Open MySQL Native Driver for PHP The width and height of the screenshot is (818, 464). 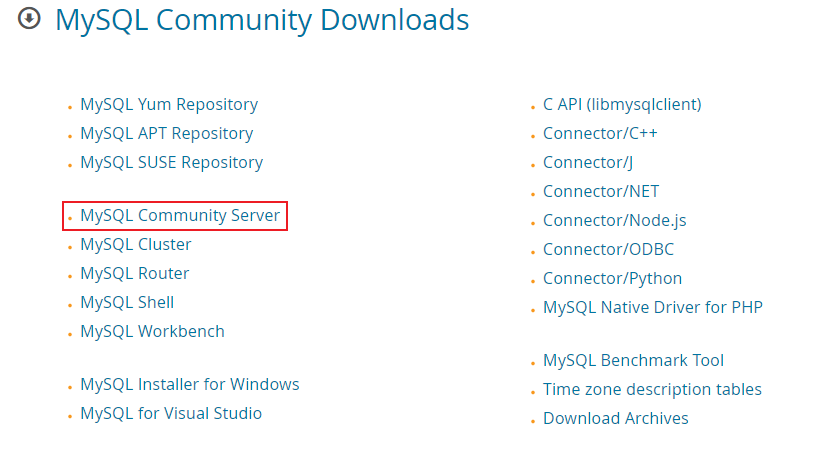tap(652, 307)
